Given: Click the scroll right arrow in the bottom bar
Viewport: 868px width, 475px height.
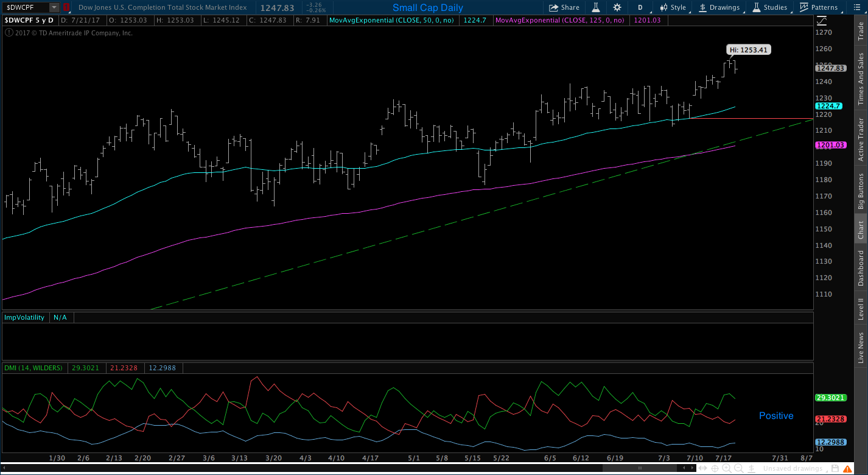Looking at the screenshot, I should [x=692, y=468].
